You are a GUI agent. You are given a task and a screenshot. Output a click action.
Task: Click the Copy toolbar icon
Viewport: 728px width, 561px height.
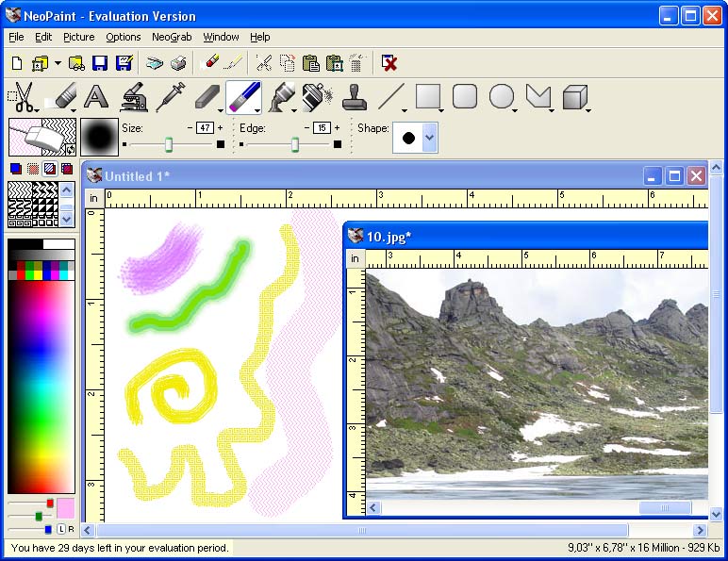pyautogui.click(x=288, y=62)
